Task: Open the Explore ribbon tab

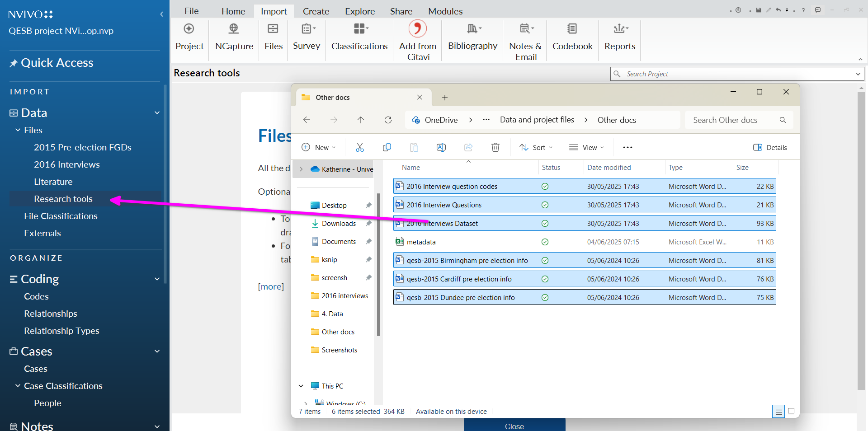Action: 359,11
